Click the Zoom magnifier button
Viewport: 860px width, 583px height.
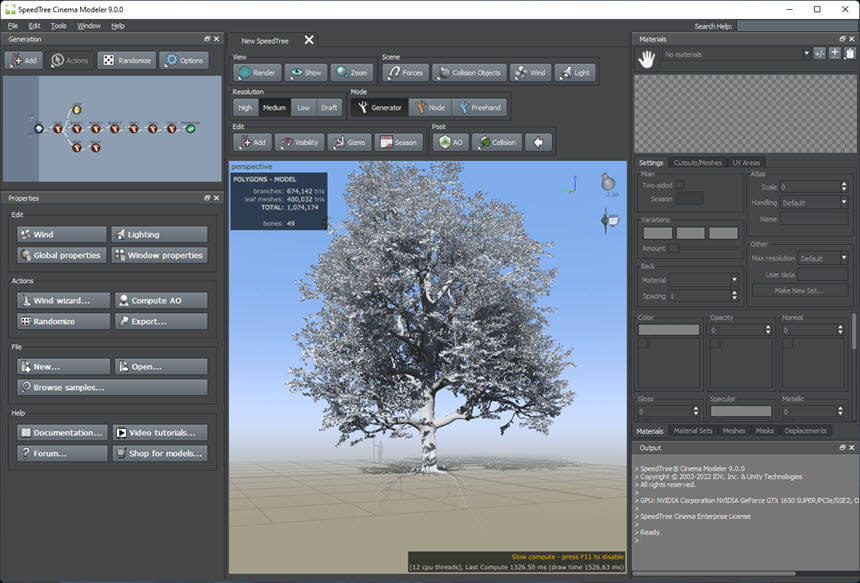click(352, 72)
